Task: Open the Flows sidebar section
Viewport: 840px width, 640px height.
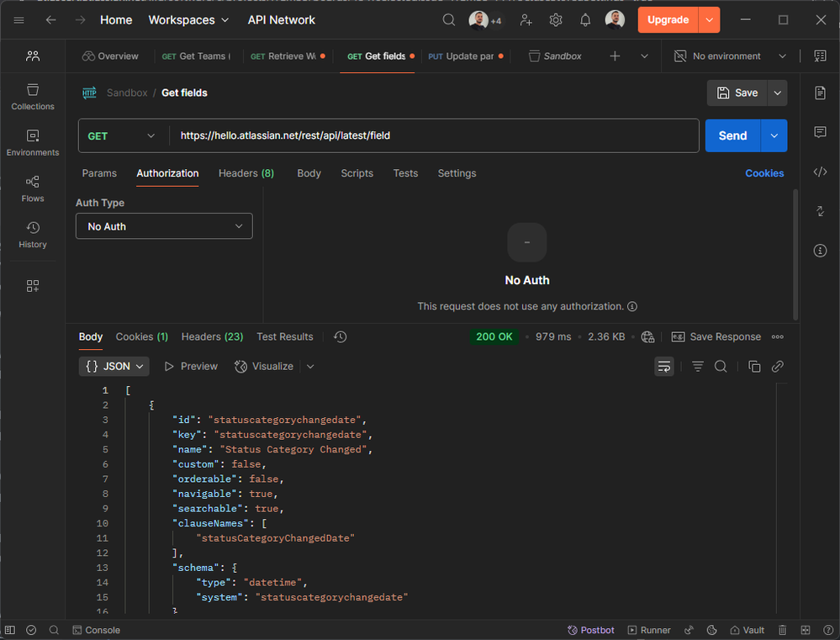Action: click(x=33, y=188)
